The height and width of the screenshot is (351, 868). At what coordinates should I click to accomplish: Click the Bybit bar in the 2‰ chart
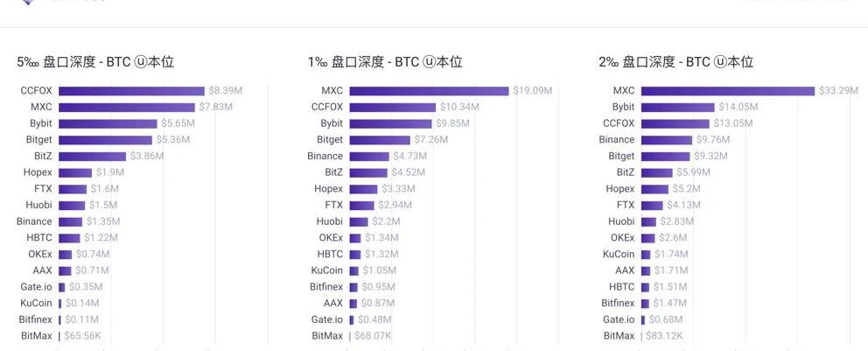tap(677, 107)
